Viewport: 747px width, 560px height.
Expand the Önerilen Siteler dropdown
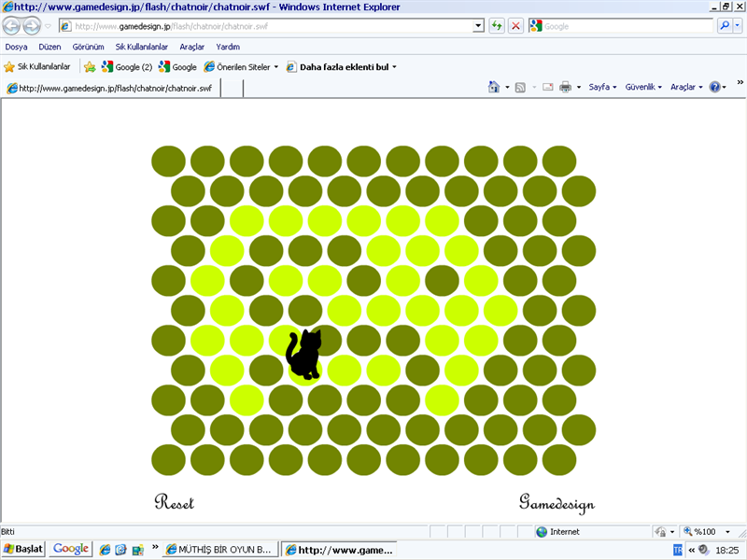click(275, 67)
